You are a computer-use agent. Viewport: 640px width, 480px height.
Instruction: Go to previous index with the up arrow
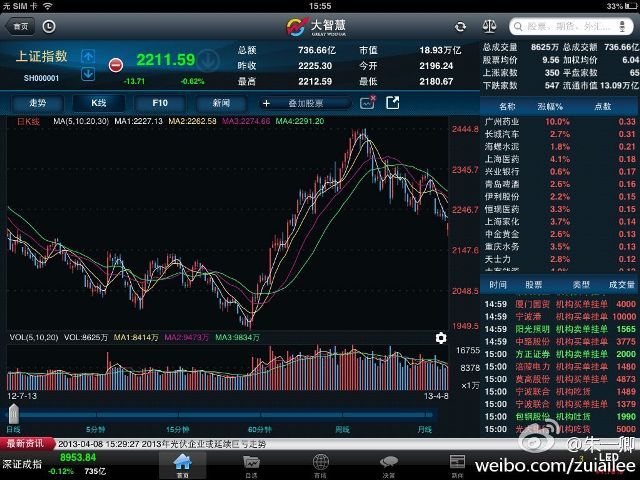(x=88, y=56)
